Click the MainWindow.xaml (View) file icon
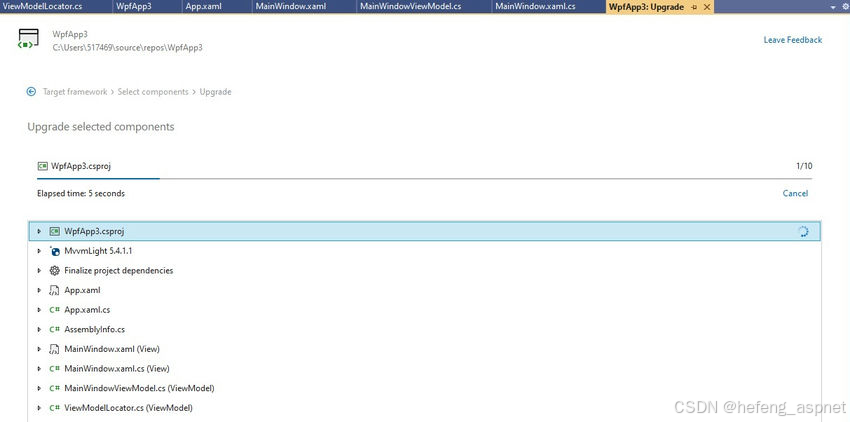Screen dimensions: 850x422 click(x=54, y=349)
